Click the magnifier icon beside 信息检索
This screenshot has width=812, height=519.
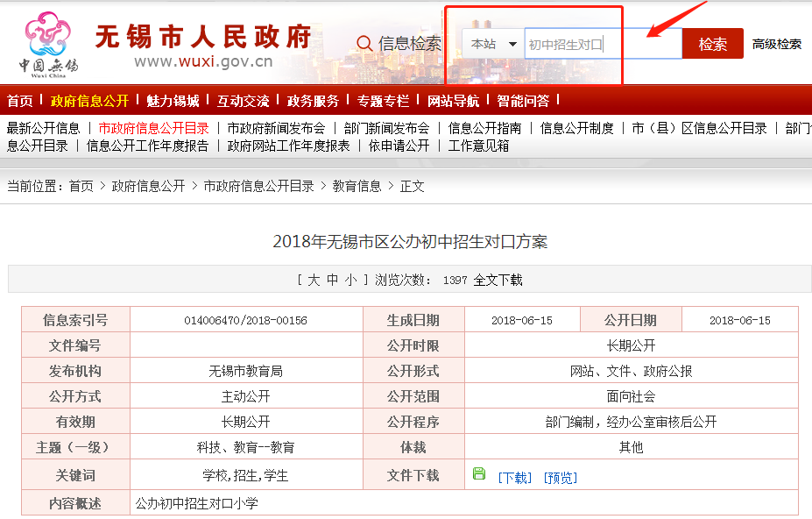click(364, 44)
